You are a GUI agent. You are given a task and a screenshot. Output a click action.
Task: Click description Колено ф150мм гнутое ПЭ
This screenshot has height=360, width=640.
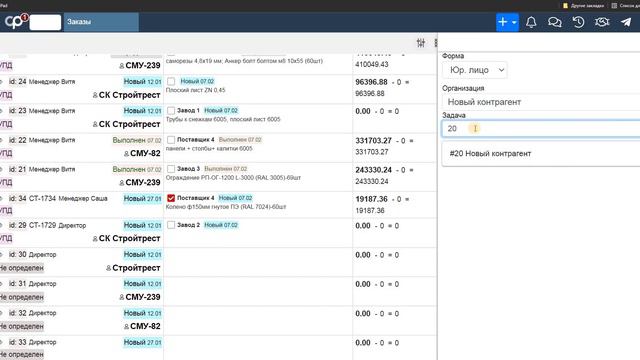(226, 207)
